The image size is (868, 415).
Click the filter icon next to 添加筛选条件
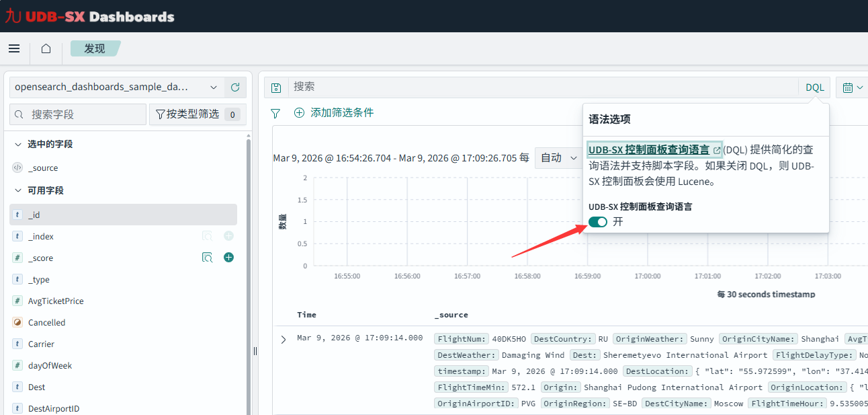click(x=275, y=113)
